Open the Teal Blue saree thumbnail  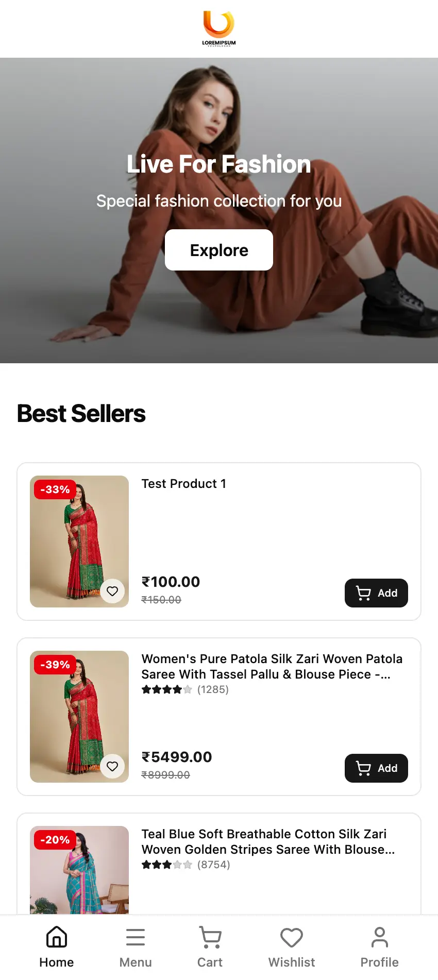click(x=79, y=876)
